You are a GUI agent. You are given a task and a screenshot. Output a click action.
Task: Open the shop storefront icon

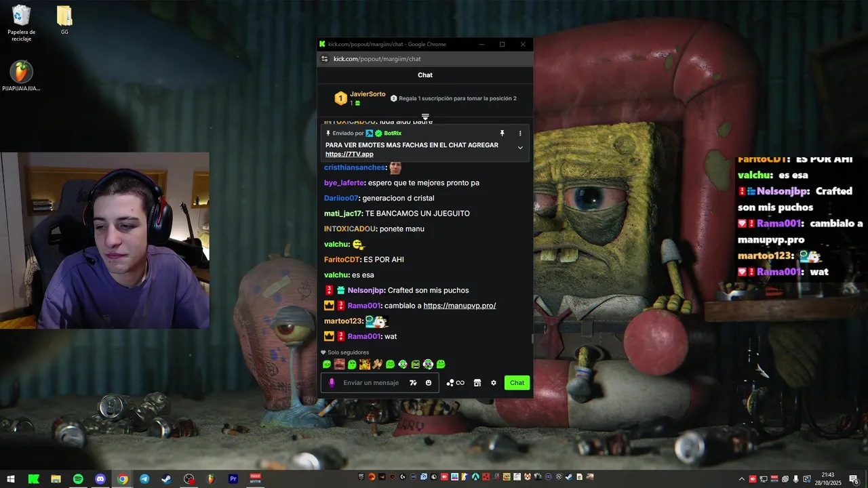point(477,383)
